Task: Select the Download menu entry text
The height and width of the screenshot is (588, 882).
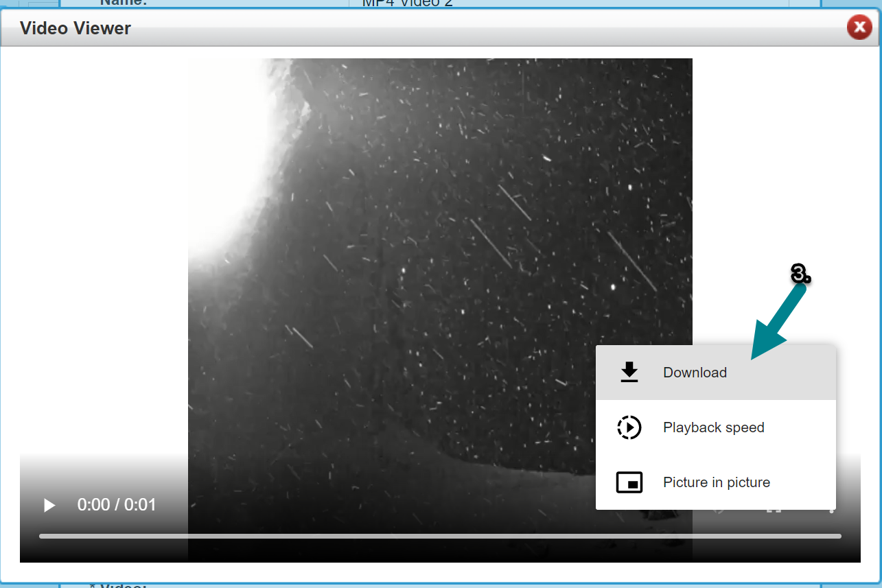Action: (695, 373)
